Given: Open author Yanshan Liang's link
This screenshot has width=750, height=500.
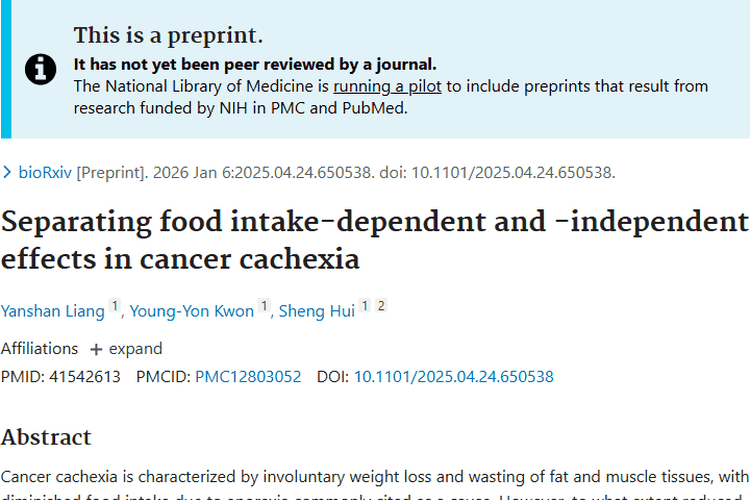Looking at the screenshot, I should point(52,311).
